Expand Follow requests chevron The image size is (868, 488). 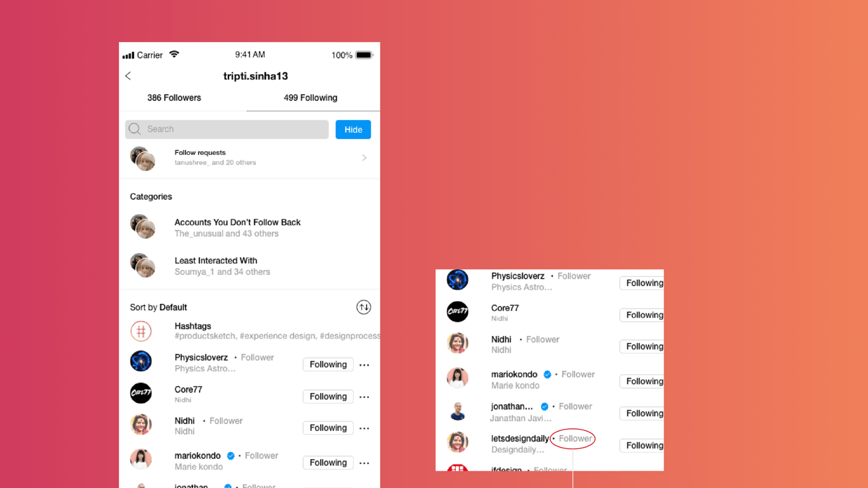(x=364, y=158)
